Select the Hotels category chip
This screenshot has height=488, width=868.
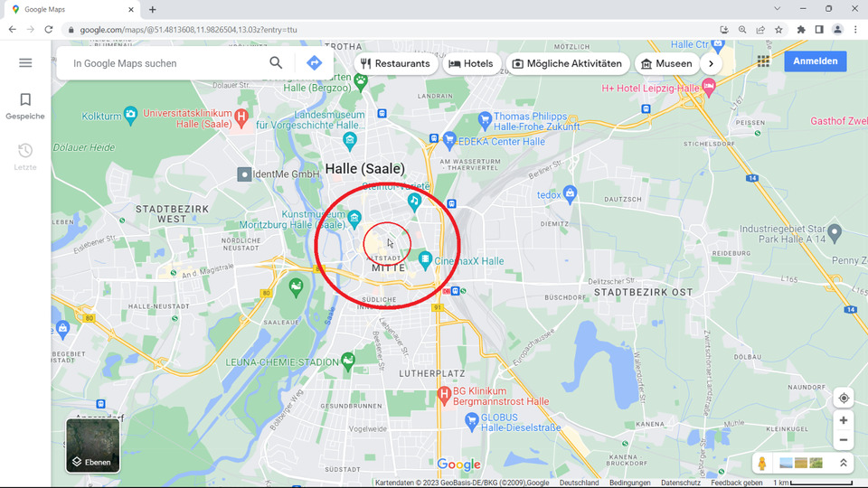471,63
